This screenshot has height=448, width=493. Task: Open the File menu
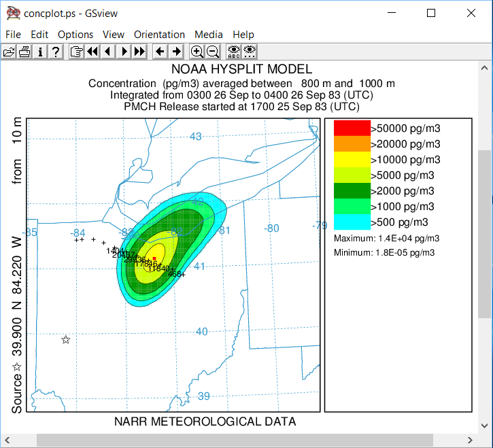13,35
